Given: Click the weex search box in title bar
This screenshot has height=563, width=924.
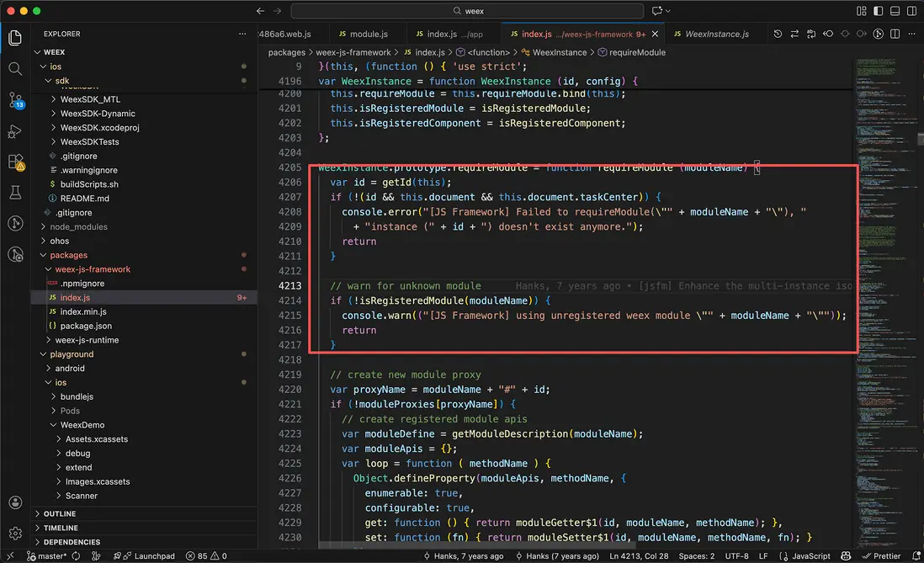Looking at the screenshot, I should [468, 11].
